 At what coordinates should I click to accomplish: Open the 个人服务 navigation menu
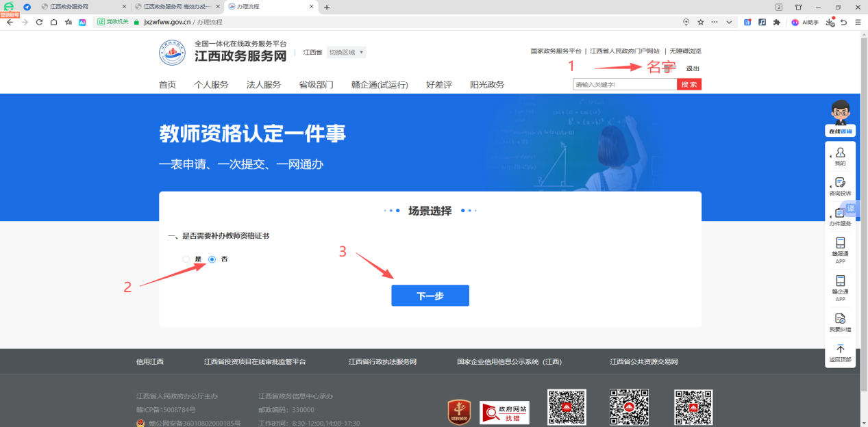(x=211, y=85)
